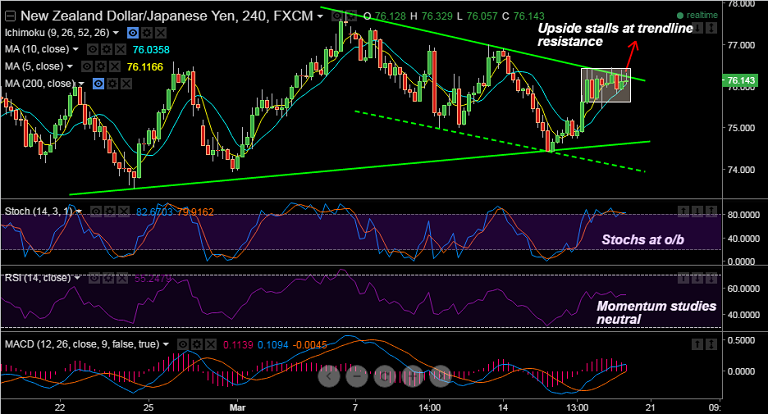Toggle main NZD/JPY series visibility eye
This screenshot has width=768, height=414.
click(337, 16)
